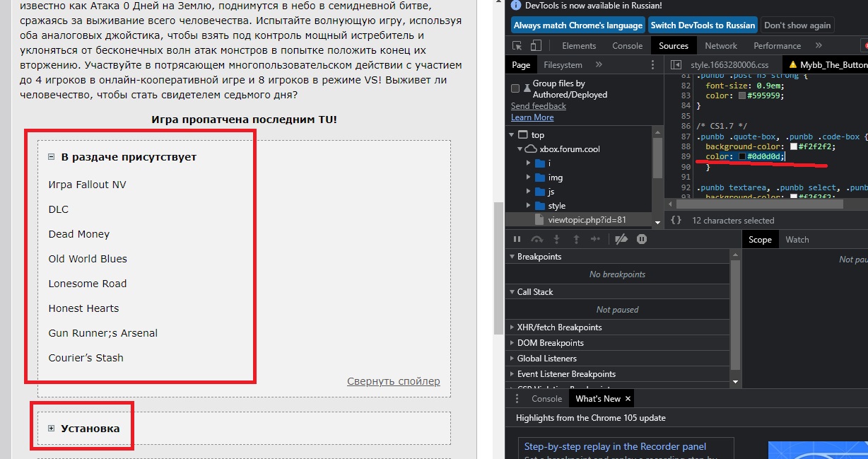The height and width of the screenshot is (459, 868).
Task: Open the drawer three-dot menu beside Console
Action: point(517,399)
